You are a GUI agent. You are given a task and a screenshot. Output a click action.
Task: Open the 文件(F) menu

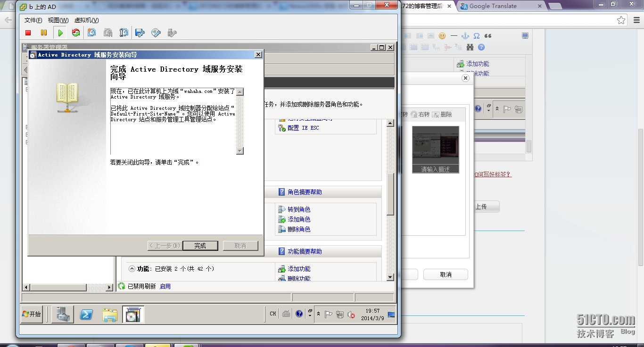(33, 20)
